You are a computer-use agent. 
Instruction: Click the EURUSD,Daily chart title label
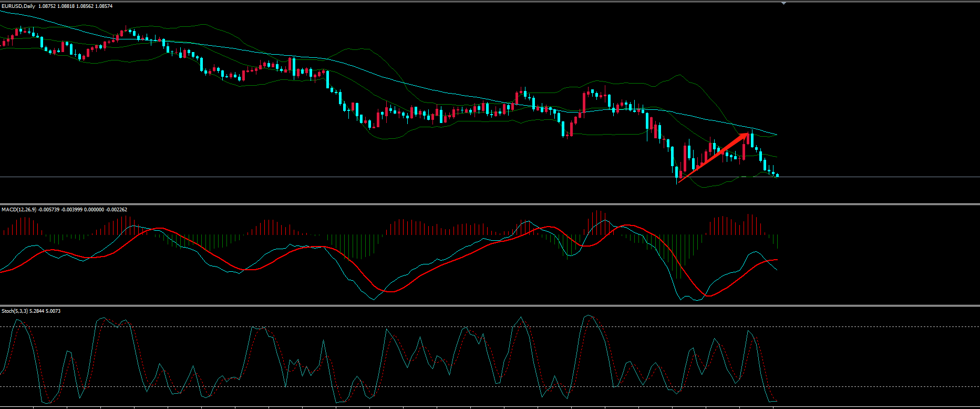[x=18, y=6]
